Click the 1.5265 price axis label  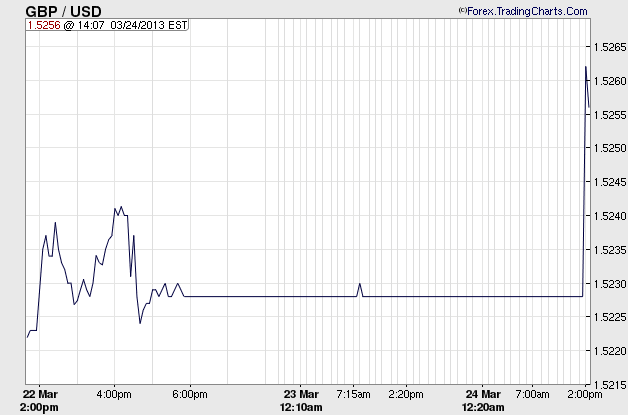coord(610,47)
